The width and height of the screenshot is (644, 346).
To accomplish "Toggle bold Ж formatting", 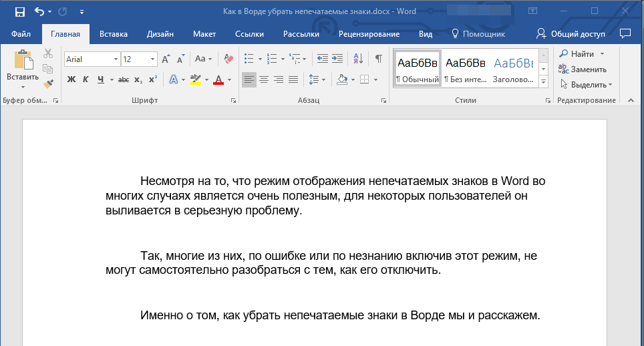I will coord(71,79).
